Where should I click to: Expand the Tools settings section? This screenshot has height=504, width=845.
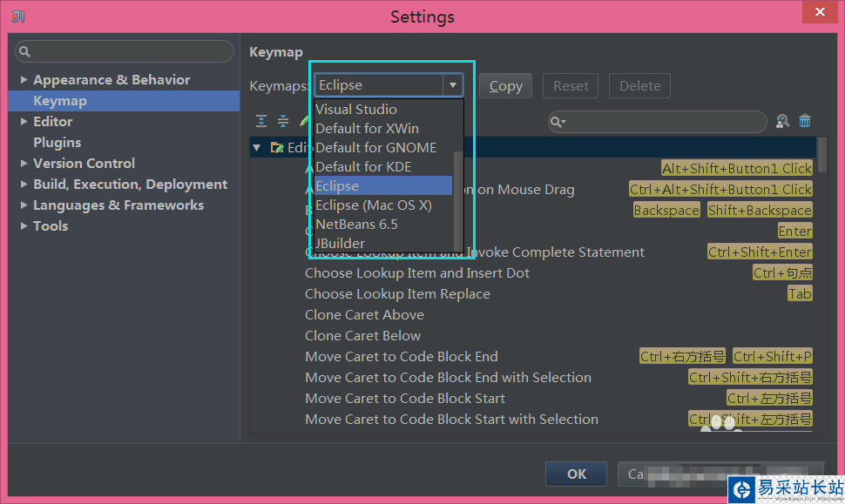click(24, 226)
